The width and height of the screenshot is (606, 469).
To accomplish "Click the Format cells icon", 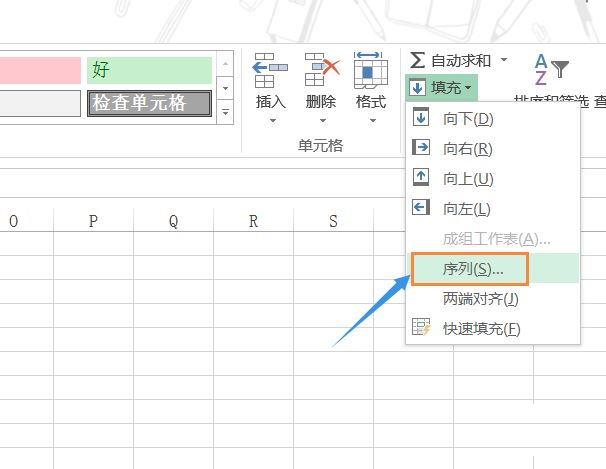I will click(x=371, y=70).
